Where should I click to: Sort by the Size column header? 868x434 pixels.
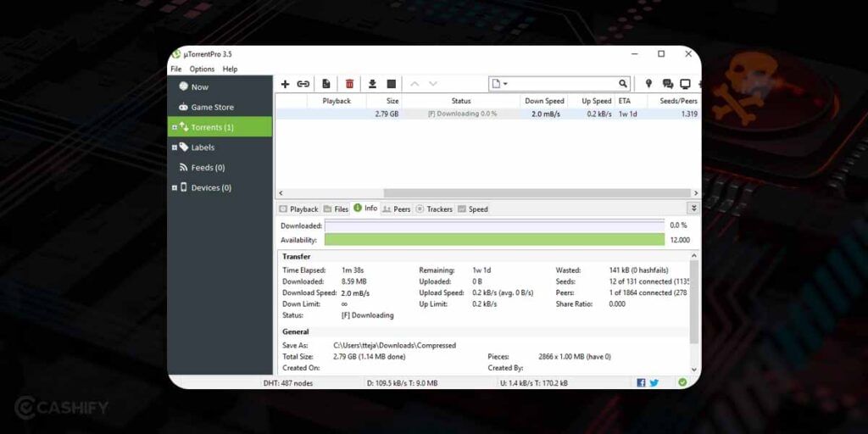384,101
